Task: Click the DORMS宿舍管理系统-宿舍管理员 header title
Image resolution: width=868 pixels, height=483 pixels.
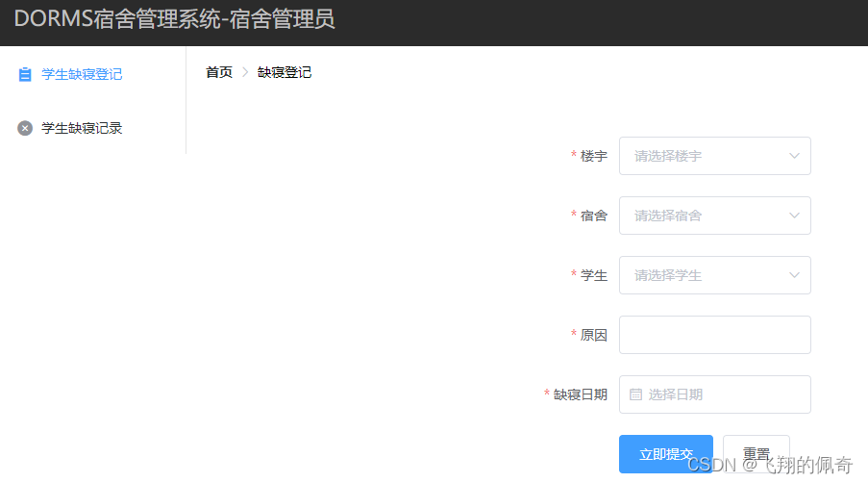Action: (x=174, y=19)
